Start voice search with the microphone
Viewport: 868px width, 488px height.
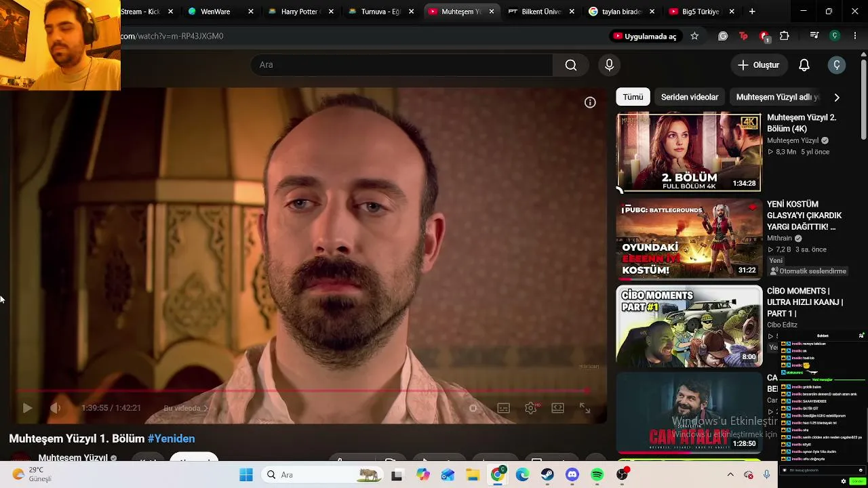609,65
